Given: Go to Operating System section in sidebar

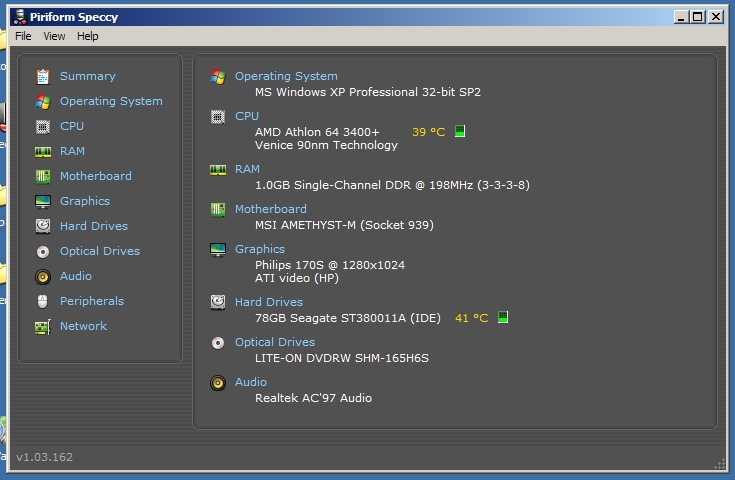Looking at the screenshot, I should click(x=111, y=101).
